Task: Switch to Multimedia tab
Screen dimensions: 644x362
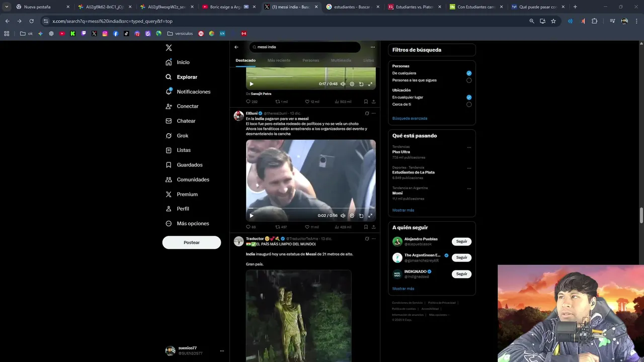Action: coord(341,60)
